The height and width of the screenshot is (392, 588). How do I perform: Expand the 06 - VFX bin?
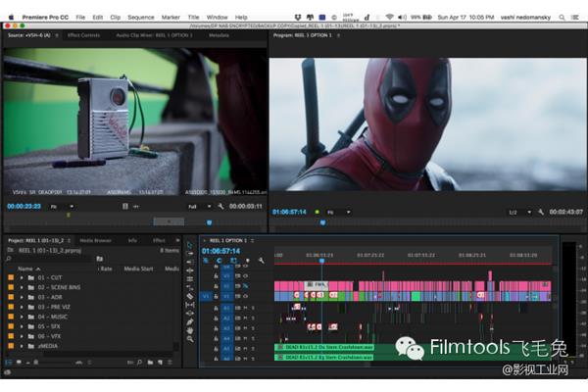[x=22, y=336]
